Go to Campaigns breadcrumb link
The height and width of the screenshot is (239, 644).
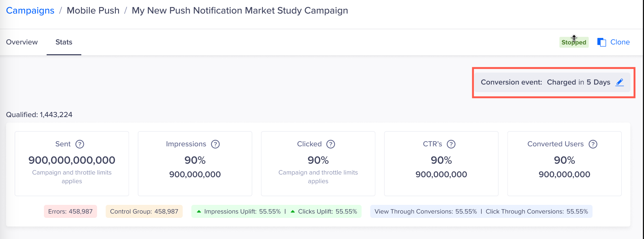click(x=30, y=11)
